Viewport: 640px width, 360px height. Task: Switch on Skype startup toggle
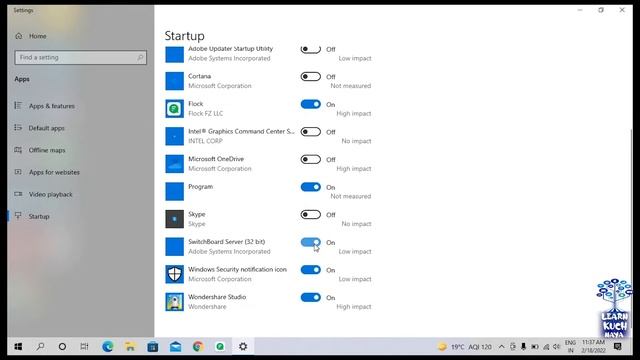coord(311,215)
